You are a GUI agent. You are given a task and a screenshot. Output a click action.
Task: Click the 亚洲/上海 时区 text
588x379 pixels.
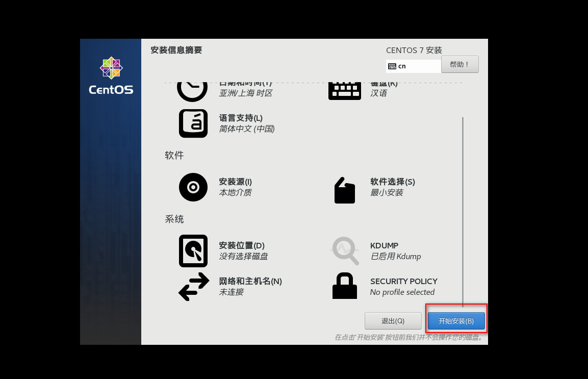246,93
